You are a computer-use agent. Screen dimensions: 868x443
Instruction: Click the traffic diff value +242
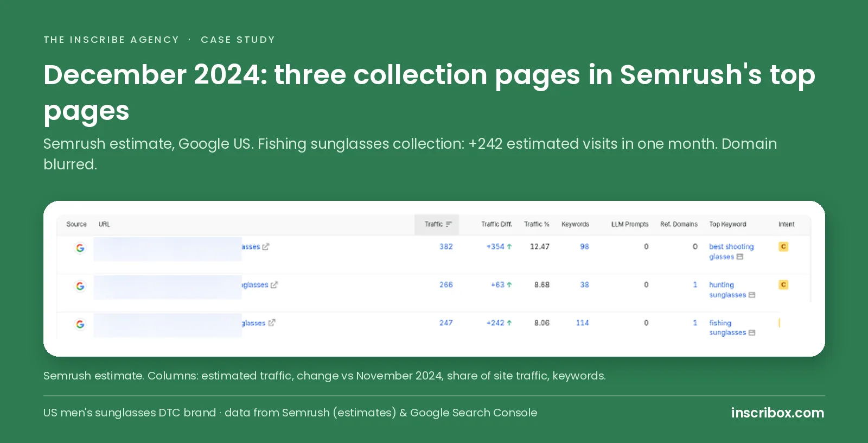(495, 322)
